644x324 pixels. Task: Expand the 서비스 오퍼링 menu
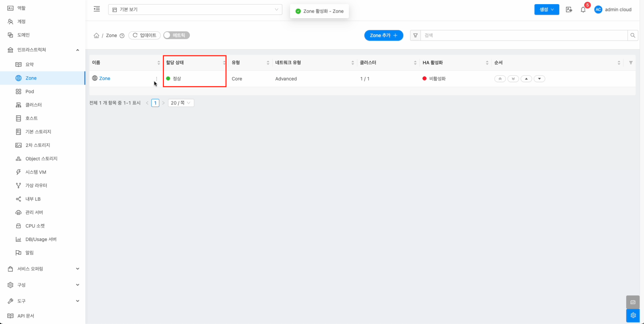click(43, 269)
